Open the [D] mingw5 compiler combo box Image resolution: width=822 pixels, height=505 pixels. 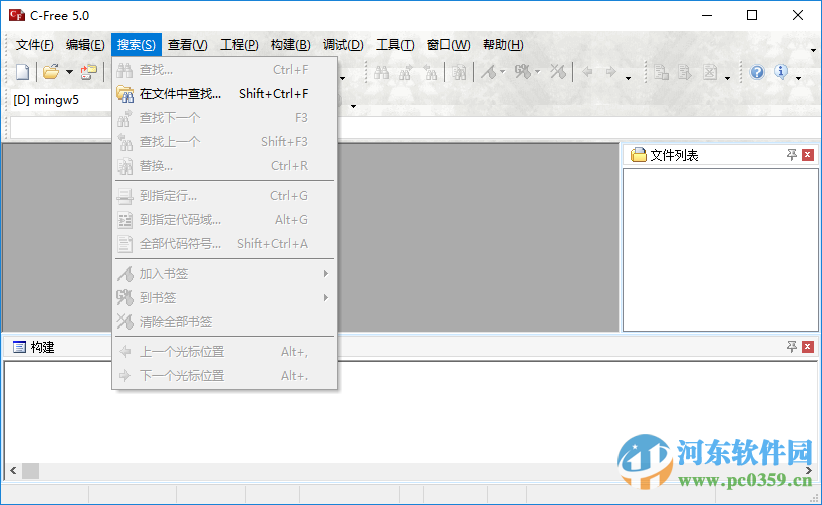pyautogui.click(x=60, y=100)
